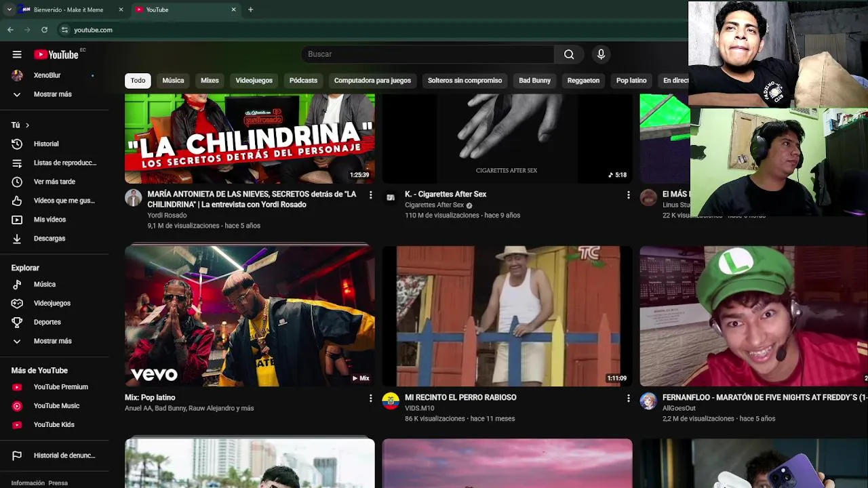Open options menu for Mi Recinto video
The image size is (868, 488).
click(628, 399)
